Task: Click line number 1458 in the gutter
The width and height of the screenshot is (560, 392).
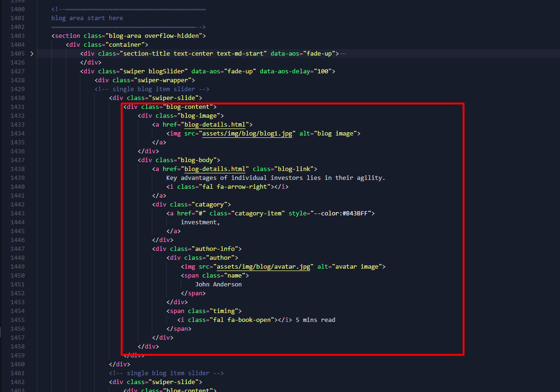Action: coord(17,347)
